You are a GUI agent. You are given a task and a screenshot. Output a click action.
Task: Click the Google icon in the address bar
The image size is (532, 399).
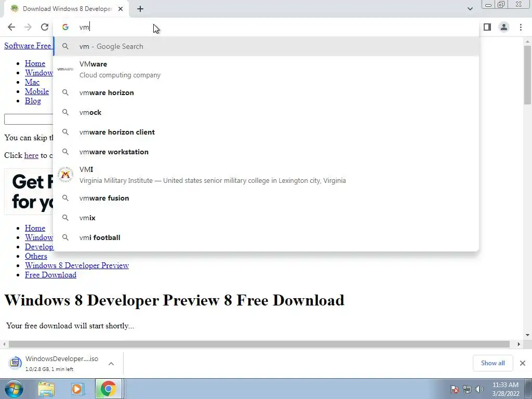(x=65, y=27)
